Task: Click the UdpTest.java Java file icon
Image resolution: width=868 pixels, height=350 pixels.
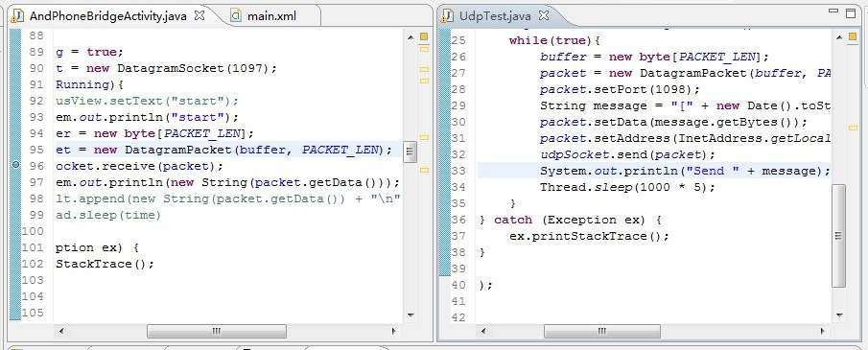Action: pyautogui.click(x=447, y=15)
